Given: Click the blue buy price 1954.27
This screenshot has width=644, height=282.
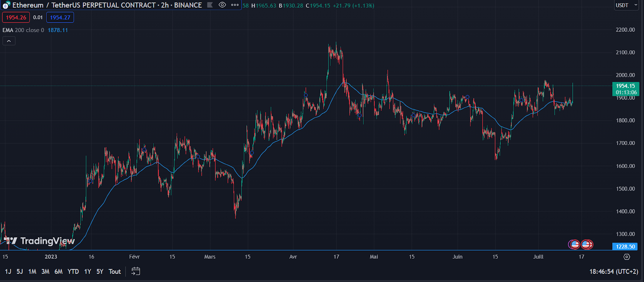Looking at the screenshot, I should coord(60,17).
